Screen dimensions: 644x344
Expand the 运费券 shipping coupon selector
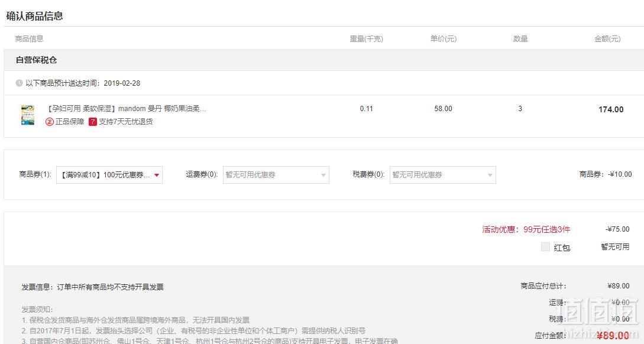(x=276, y=175)
